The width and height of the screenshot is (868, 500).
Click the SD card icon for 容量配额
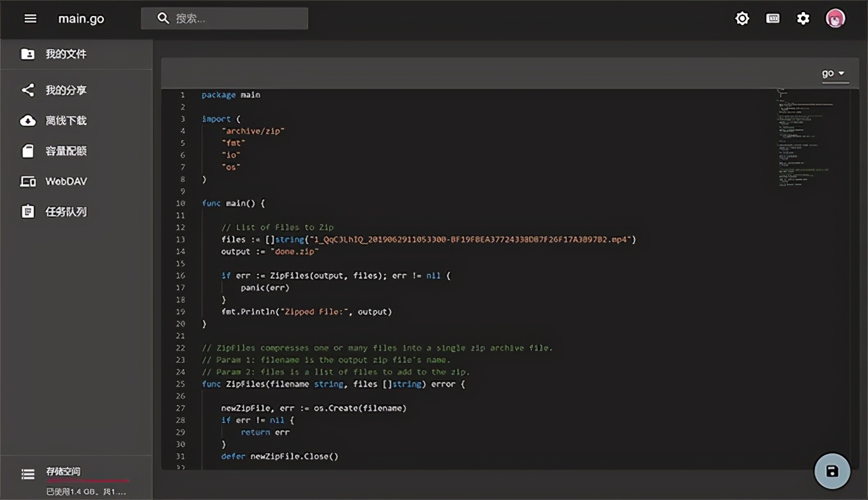(x=27, y=151)
